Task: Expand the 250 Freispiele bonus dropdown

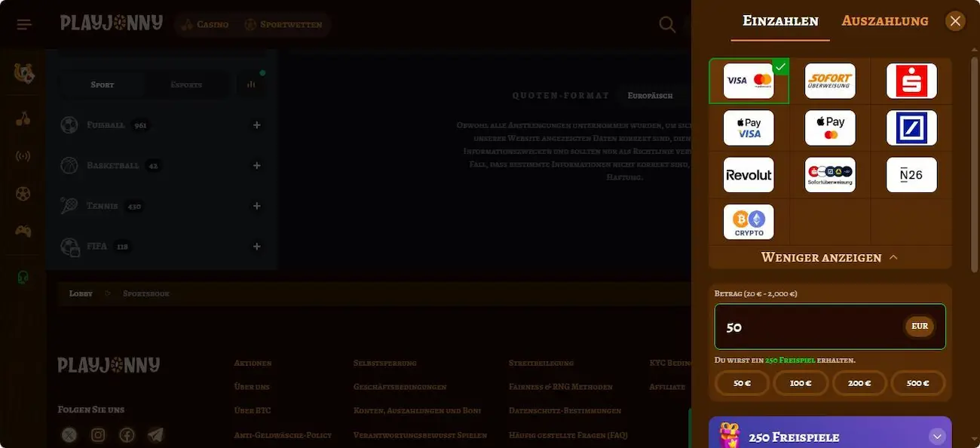Action: tap(937, 437)
